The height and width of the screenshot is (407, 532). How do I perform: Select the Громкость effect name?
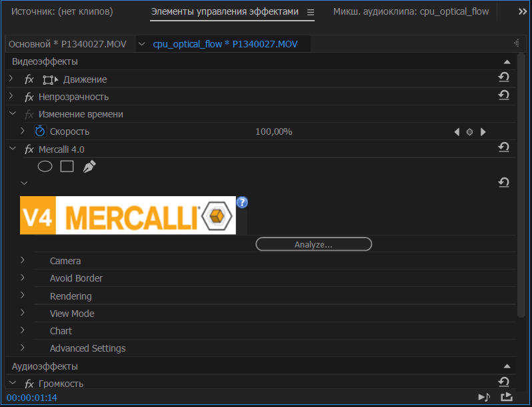pyautogui.click(x=61, y=384)
